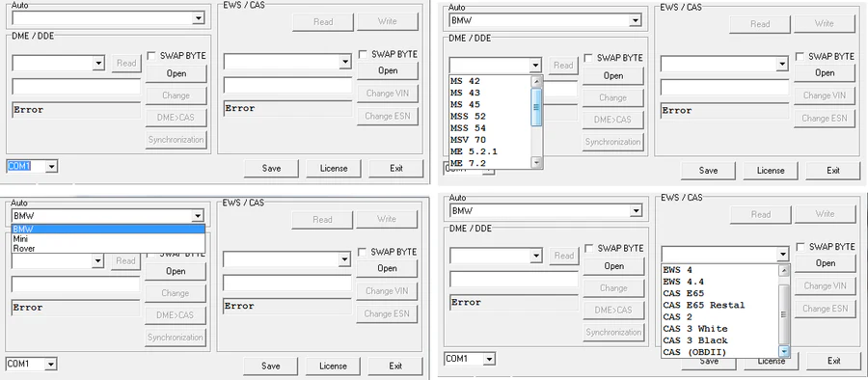Tick EWS/CAS SWAP BYTE in the MS 42 list panel
This screenshot has height=380, width=868.
pyautogui.click(x=800, y=57)
